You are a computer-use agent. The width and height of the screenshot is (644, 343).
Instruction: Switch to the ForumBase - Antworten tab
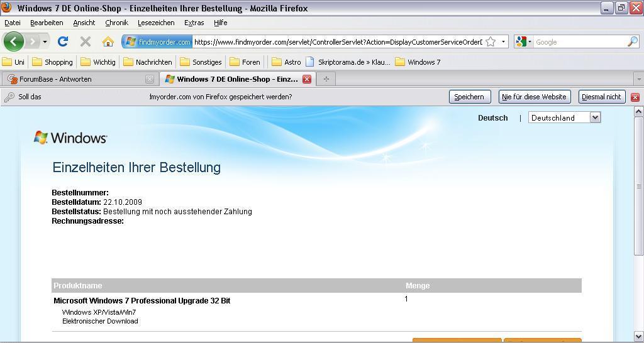(80, 79)
